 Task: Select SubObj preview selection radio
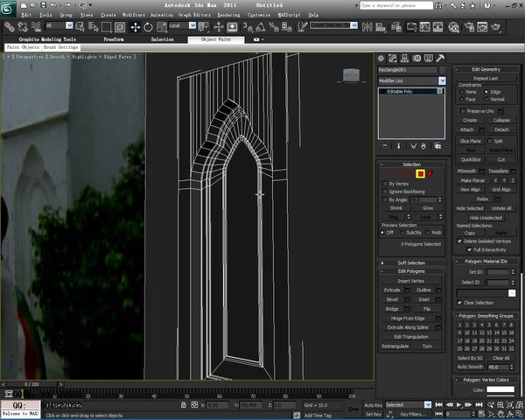point(402,233)
